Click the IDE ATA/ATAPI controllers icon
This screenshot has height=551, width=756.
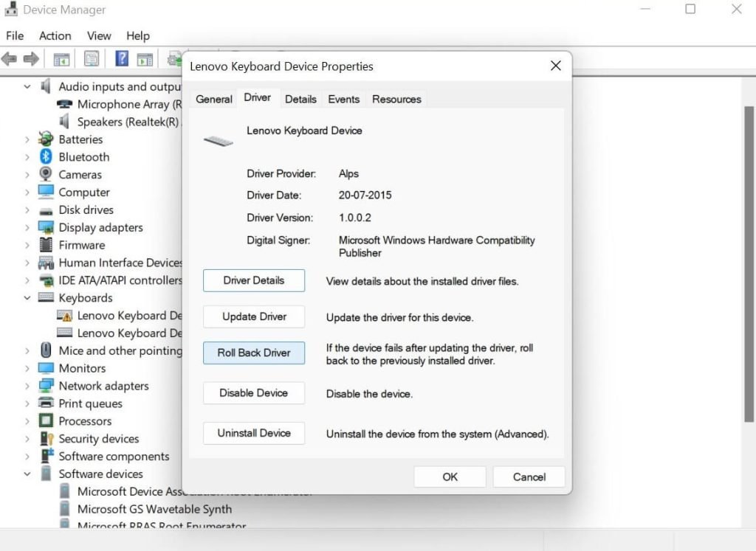46,280
